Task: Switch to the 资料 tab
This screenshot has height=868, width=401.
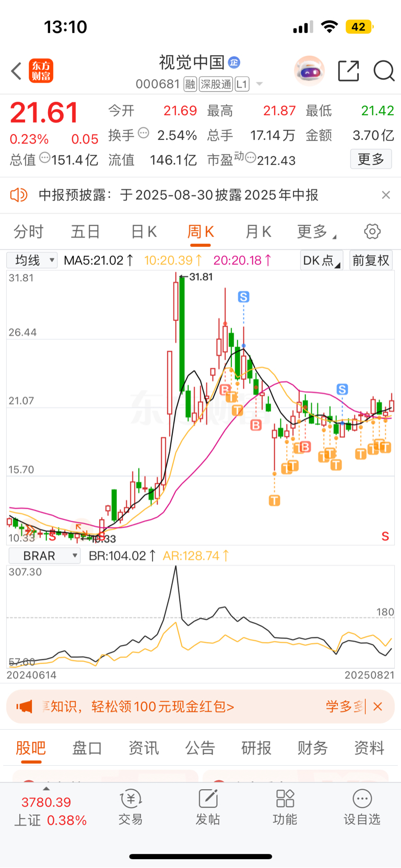Action: pyautogui.click(x=369, y=748)
